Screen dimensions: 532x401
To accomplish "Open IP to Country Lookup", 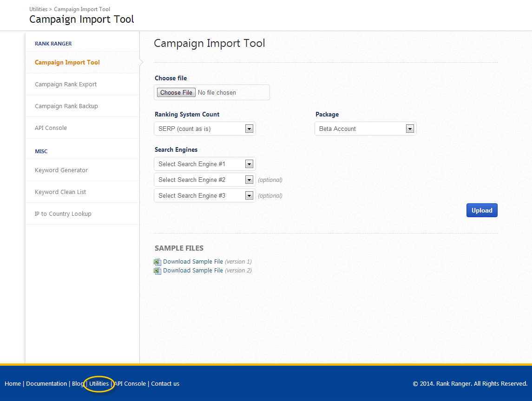I will click(x=63, y=213).
